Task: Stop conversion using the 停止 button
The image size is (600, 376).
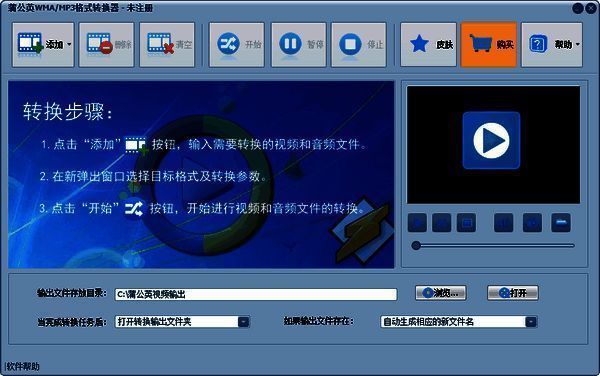Action: [359, 44]
